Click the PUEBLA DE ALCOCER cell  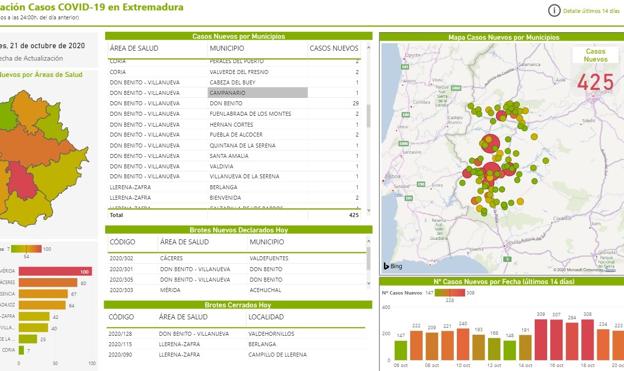click(x=236, y=135)
